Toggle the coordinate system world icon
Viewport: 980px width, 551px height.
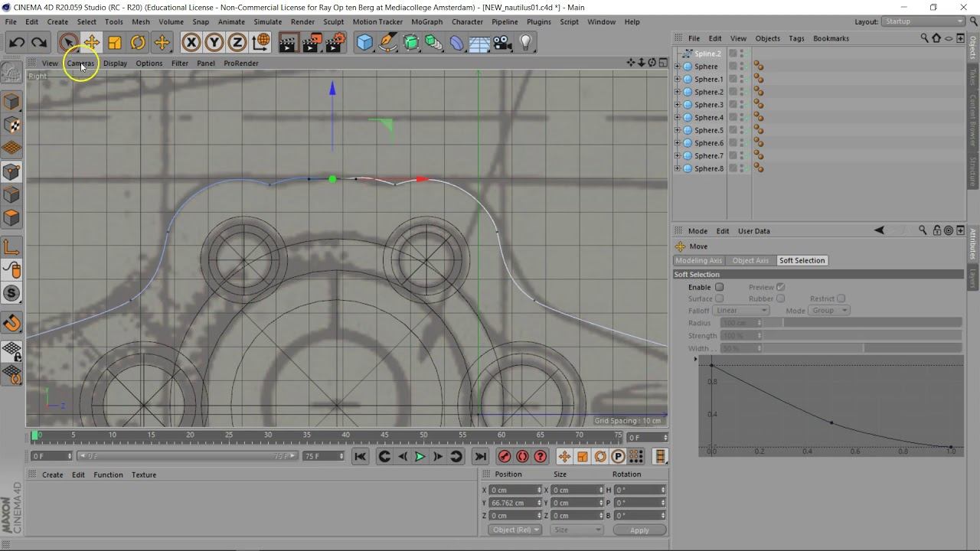(x=260, y=42)
